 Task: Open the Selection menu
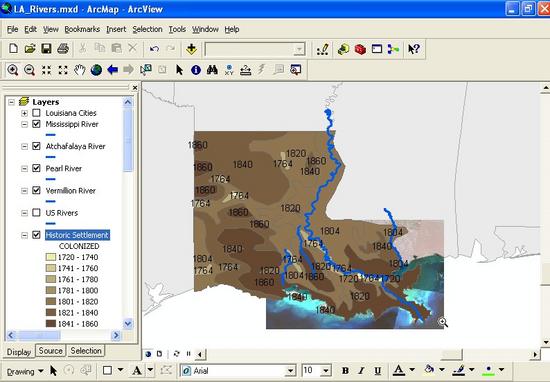tap(147, 29)
